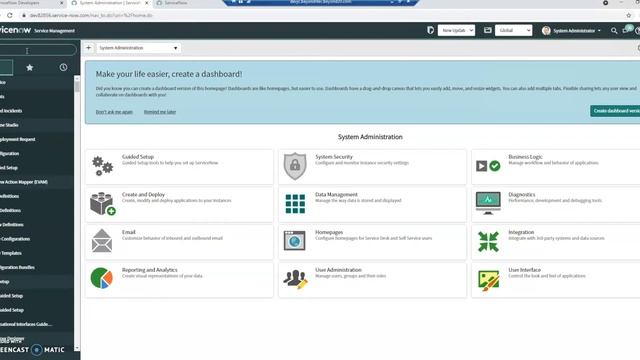The width and height of the screenshot is (640, 360).
Task: Click the Remind me later link
Action: point(160,112)
